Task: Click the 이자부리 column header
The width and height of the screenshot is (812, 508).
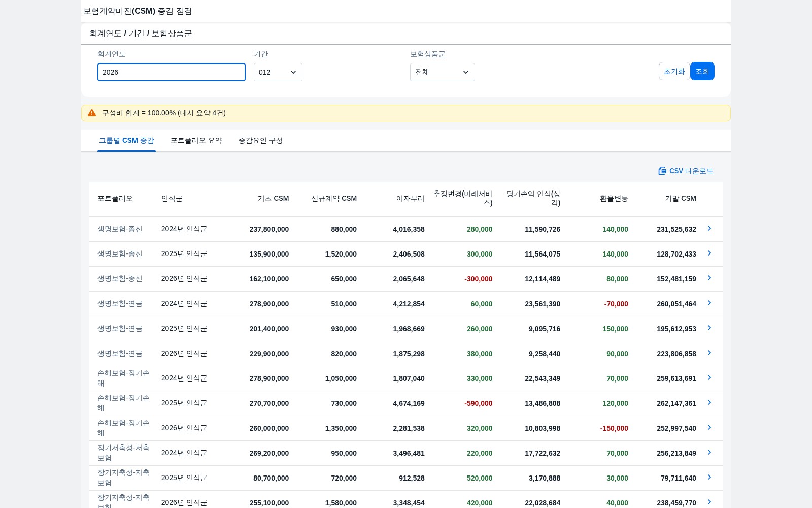Action: pos(410,199)
